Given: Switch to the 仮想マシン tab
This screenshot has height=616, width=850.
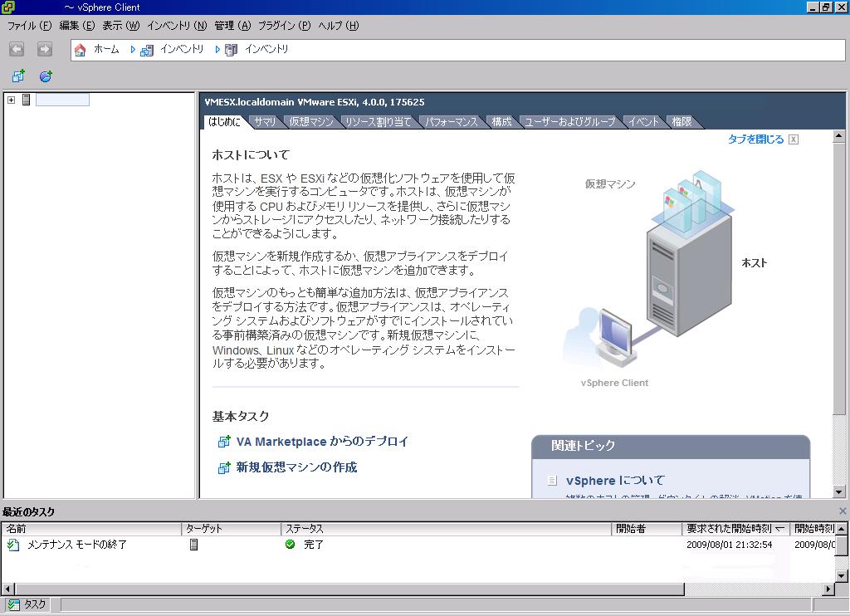Looking at the screenshot, I should pos(311,122).
